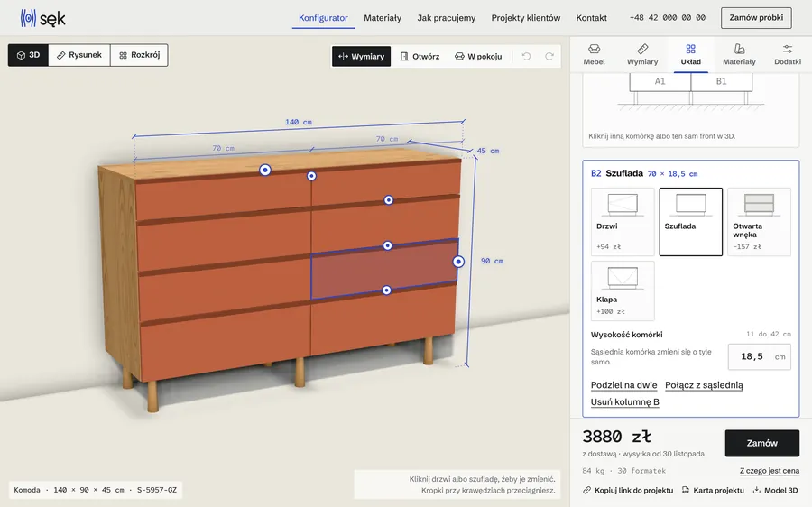Viewport: 812px width, 507px height.
Task: Click the top handle of selected drawer B2
Action: click(x=387, y=245)
